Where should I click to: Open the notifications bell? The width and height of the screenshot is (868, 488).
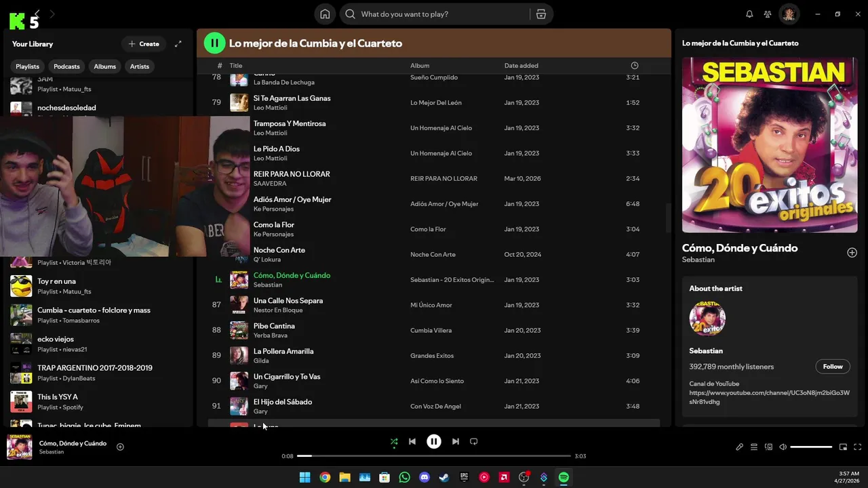[x=749, y=14]
